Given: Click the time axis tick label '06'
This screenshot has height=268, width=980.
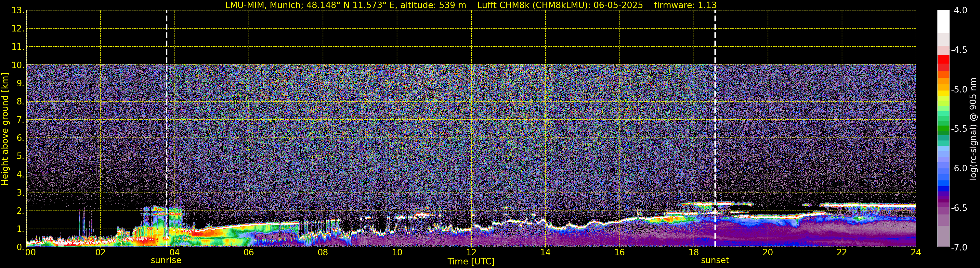Looking at the screenshot, I should [249, 252].
